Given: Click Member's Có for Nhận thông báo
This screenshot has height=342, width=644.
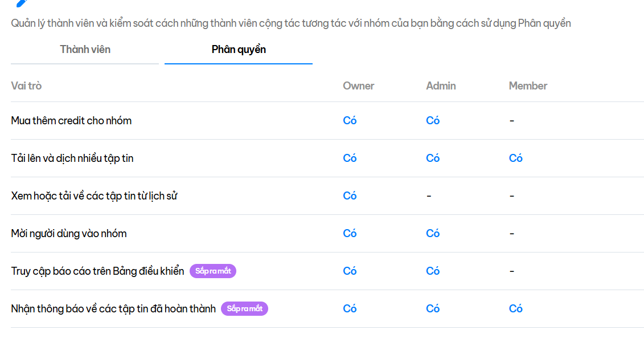Looking at the screenshot, I should (516, 309).
